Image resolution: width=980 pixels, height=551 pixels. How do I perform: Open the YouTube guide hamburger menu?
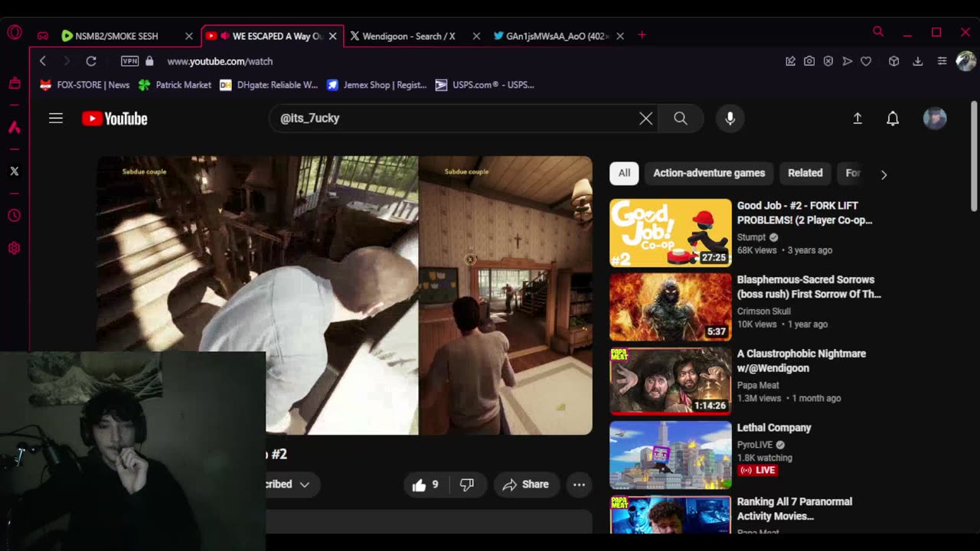[56, 119]
